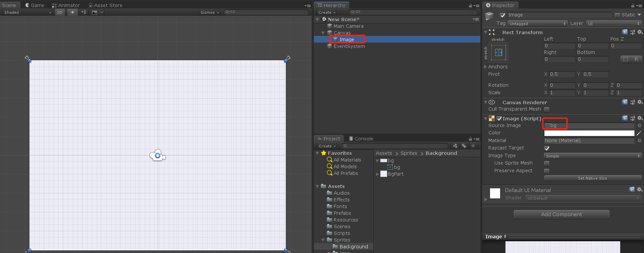Open the Layer dropdown showing UI
Image resolution: width=644 pixels, height=253 pixels.
[x=614, y=23]
